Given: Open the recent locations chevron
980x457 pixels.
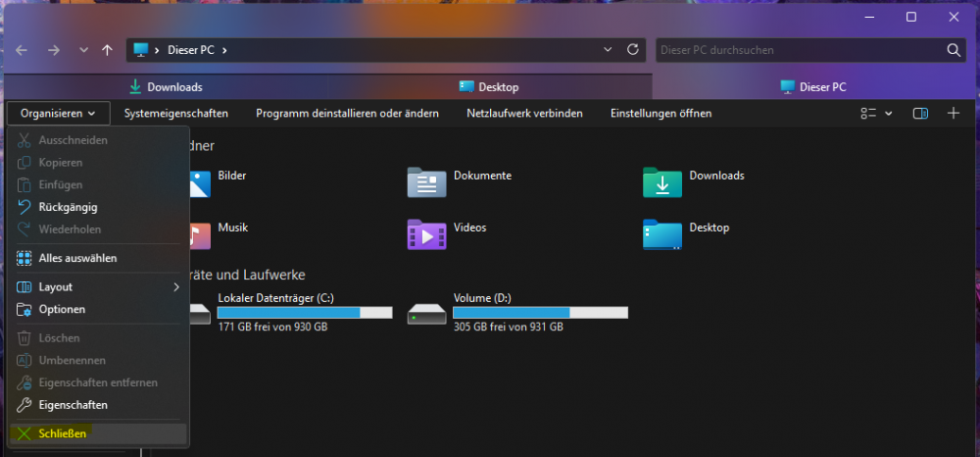Looking at the screenshot, I should click(x=83, y=50).
